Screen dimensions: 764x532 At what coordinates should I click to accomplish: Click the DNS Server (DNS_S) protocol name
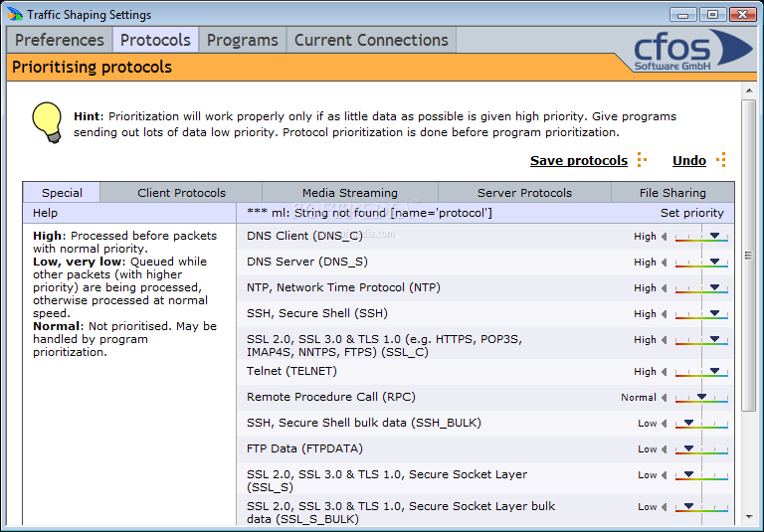click(x=307, y=262)
